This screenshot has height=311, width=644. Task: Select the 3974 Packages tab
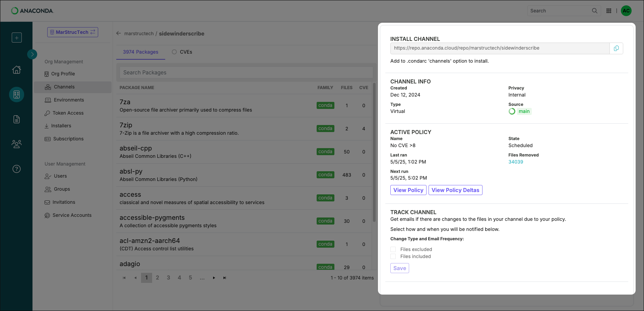(x=141, y=52)
